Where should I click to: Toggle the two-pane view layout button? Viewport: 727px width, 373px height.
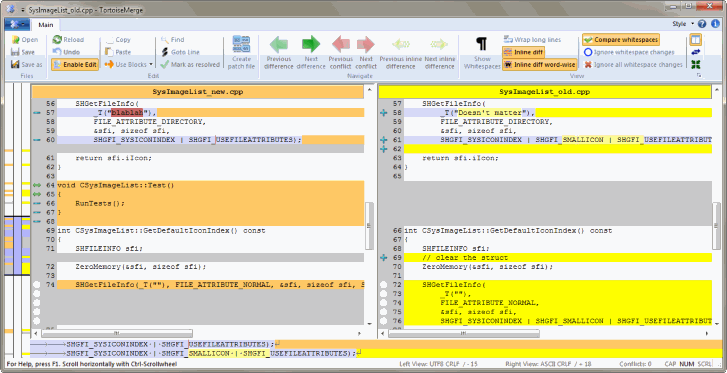pos(695,39)
